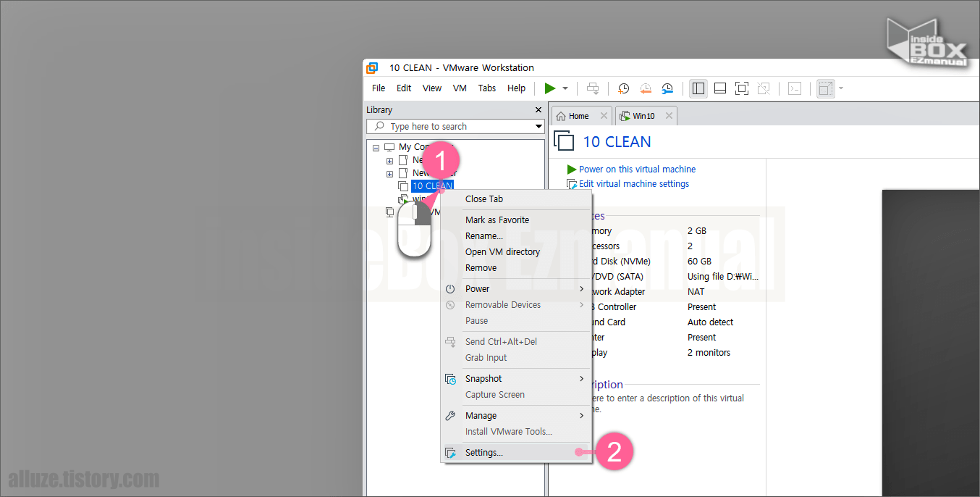Open the Library search dropdown arrow
This screenshot has height=497, width=980.
[538, 126]
